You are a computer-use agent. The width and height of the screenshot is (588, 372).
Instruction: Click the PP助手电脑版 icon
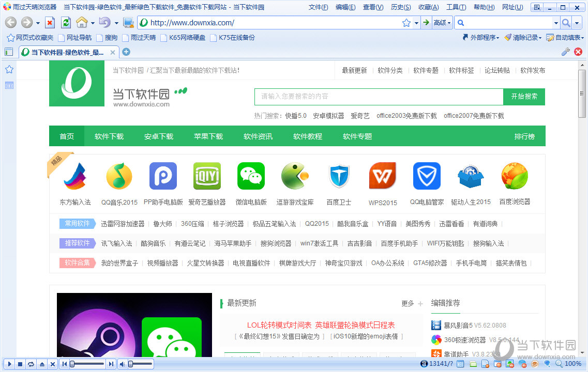163,176
